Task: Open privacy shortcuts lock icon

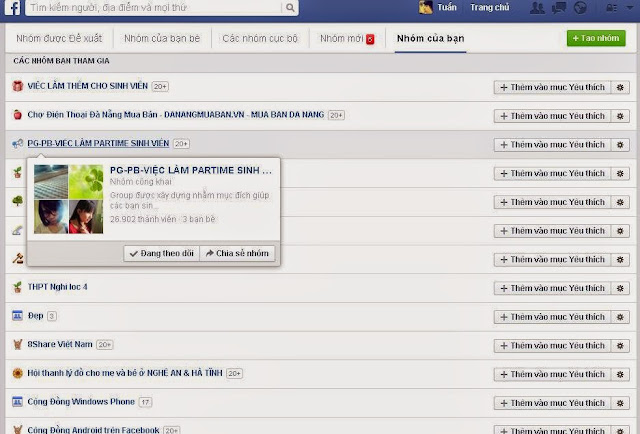Action: pyautogui.click(x=611, y=8)
